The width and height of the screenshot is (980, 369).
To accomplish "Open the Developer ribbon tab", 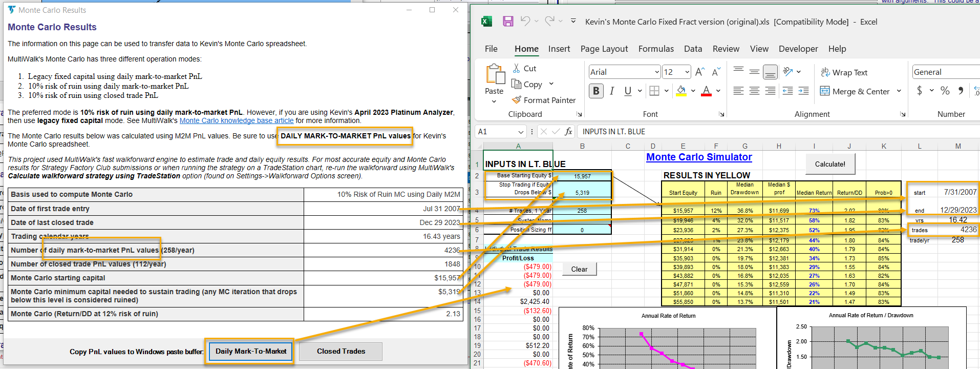I will pos(798,49).
